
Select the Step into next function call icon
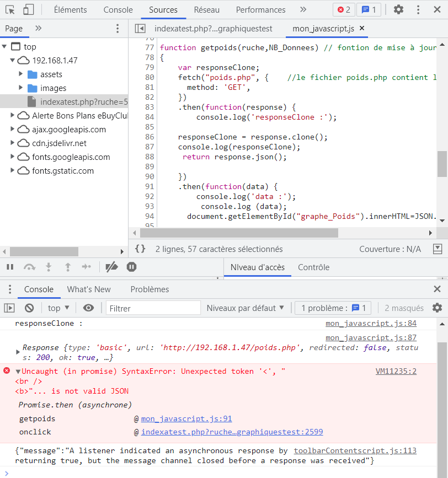pos(49,267)
